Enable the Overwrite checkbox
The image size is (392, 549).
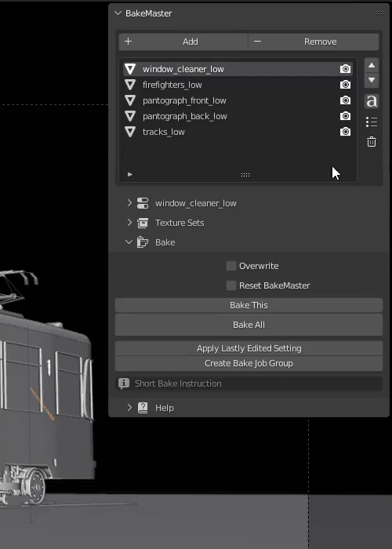(x=231, y=266)
